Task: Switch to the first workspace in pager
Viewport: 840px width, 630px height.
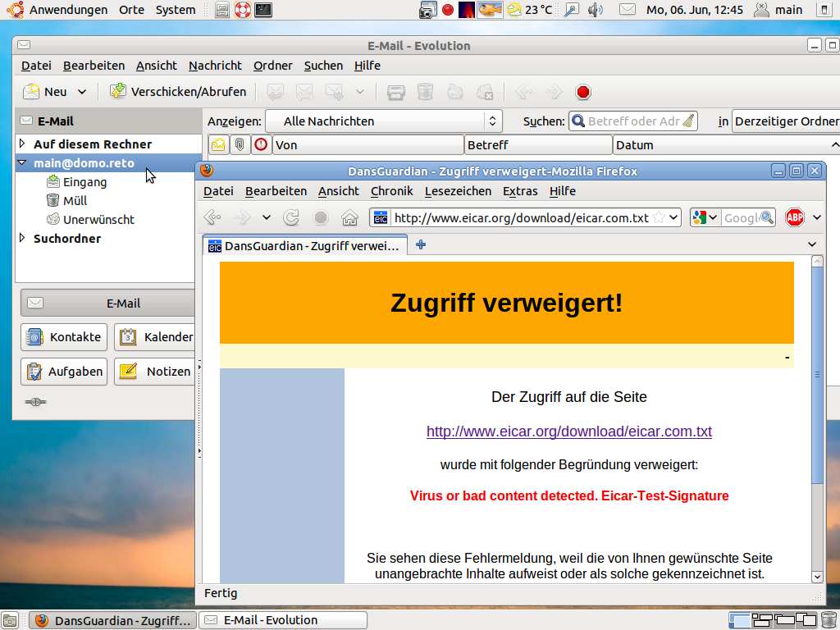Action: pos(738,620)
